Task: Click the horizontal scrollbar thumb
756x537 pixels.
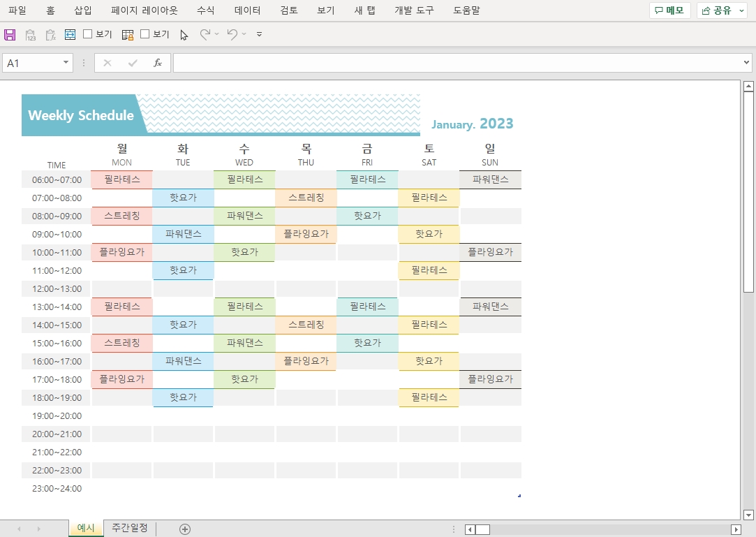Action: point(482,530)
